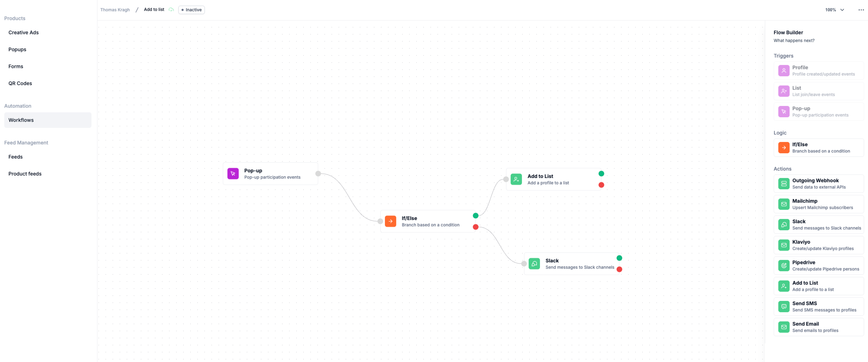Click the orange If/Else node icon on canvas
This screenshot has width=868, height=362.
coord(390,221)
